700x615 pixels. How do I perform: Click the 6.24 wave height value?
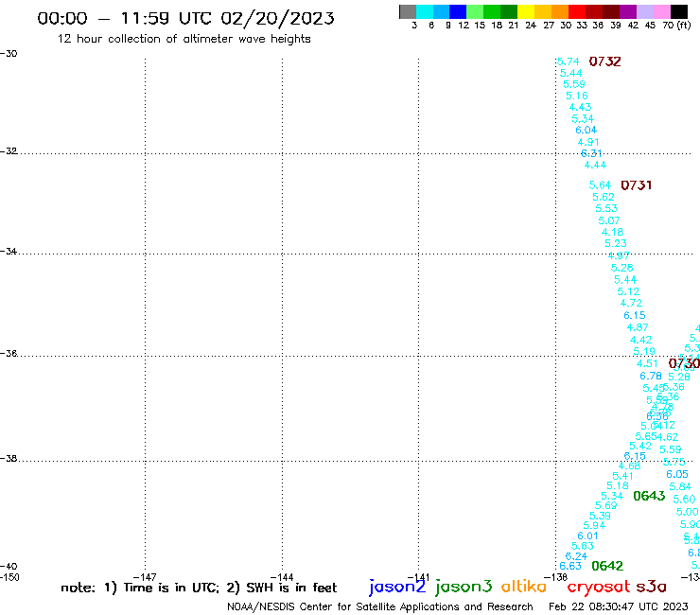576,556
